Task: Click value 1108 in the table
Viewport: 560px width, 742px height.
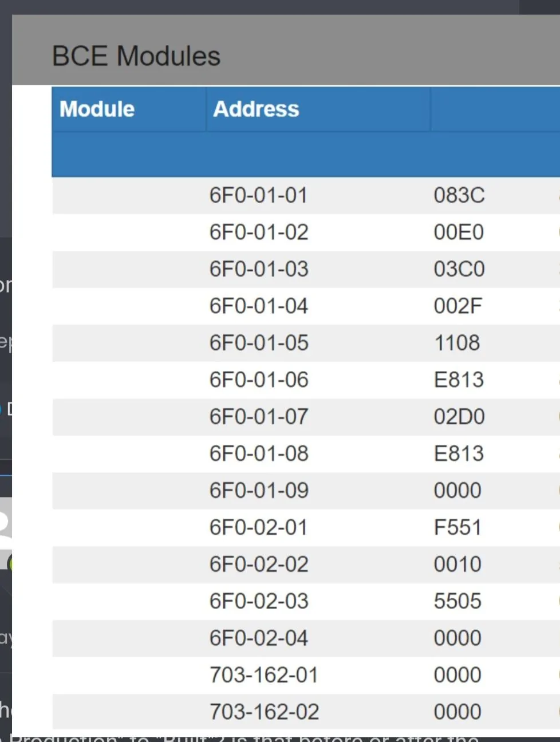Action: [457, 343]
